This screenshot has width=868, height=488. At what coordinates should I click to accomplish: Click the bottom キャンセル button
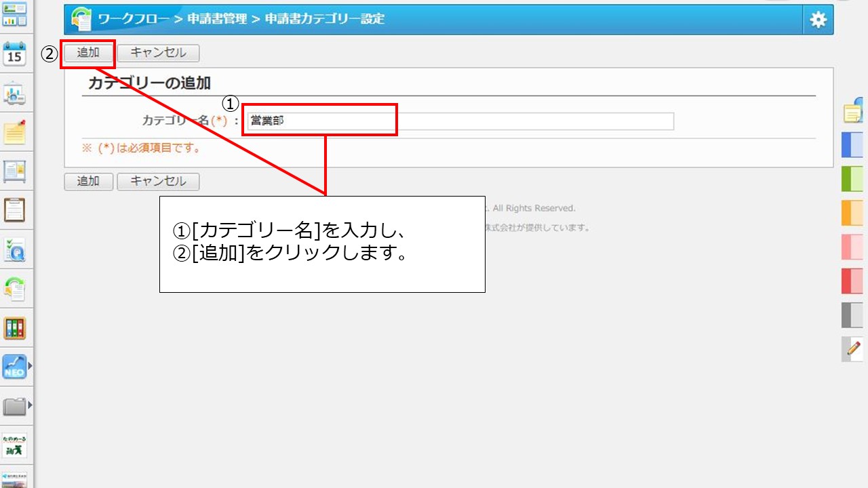(x=158, y=181)
